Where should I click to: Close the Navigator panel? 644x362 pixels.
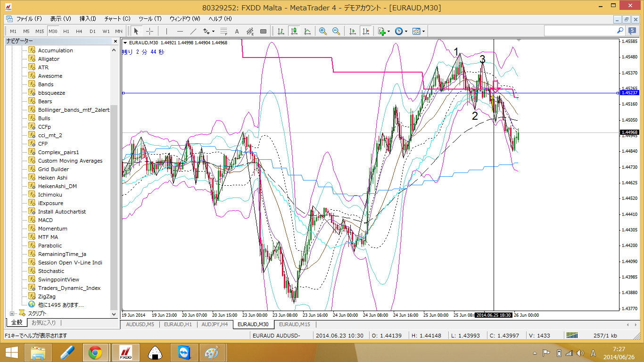tap(115, 41)
